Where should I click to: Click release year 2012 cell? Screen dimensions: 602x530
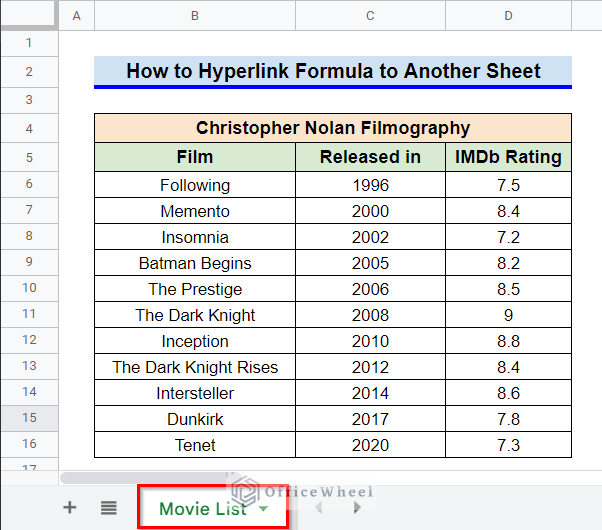coord(370,367)
